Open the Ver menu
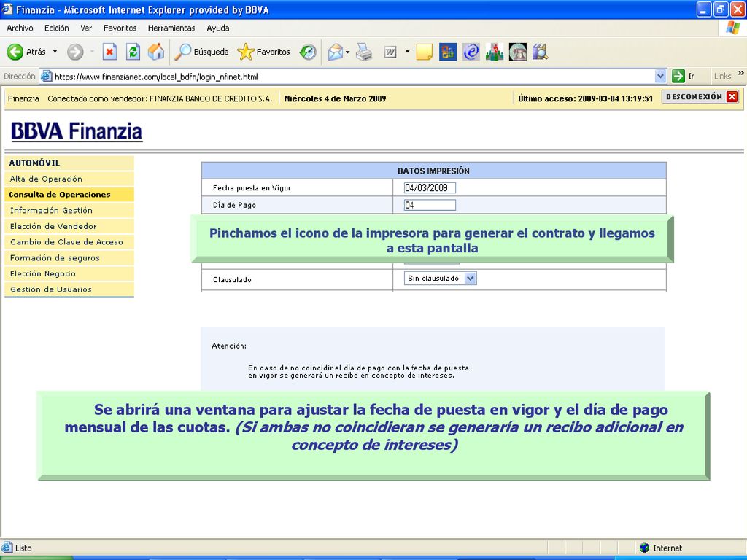This screenshot has height=560, width=747. 86,28
